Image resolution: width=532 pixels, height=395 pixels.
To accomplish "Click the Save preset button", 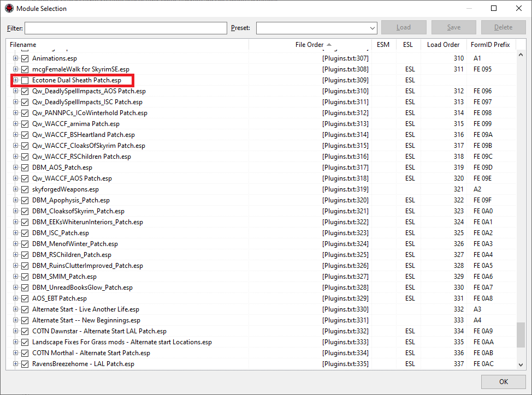I will tap(454, 27).
